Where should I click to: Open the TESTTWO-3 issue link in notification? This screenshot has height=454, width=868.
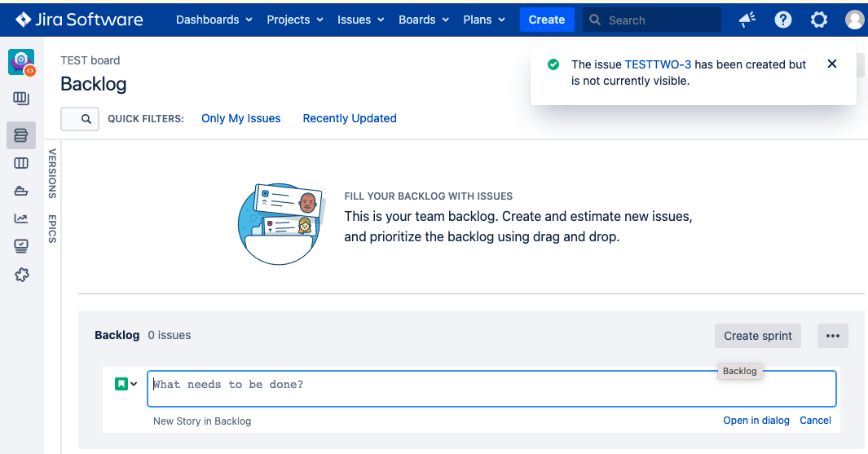point(658,64)
